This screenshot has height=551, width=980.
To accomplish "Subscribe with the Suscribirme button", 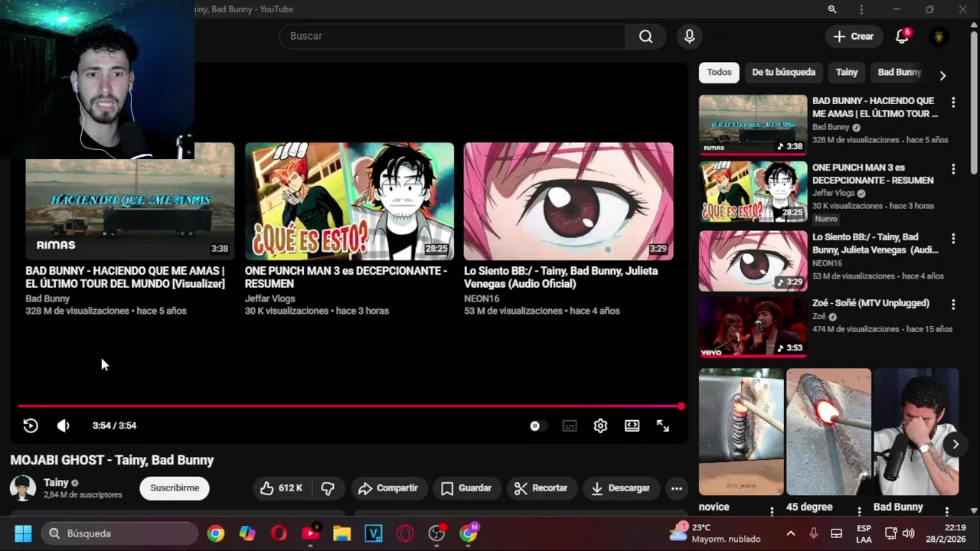I will [175, 487].
